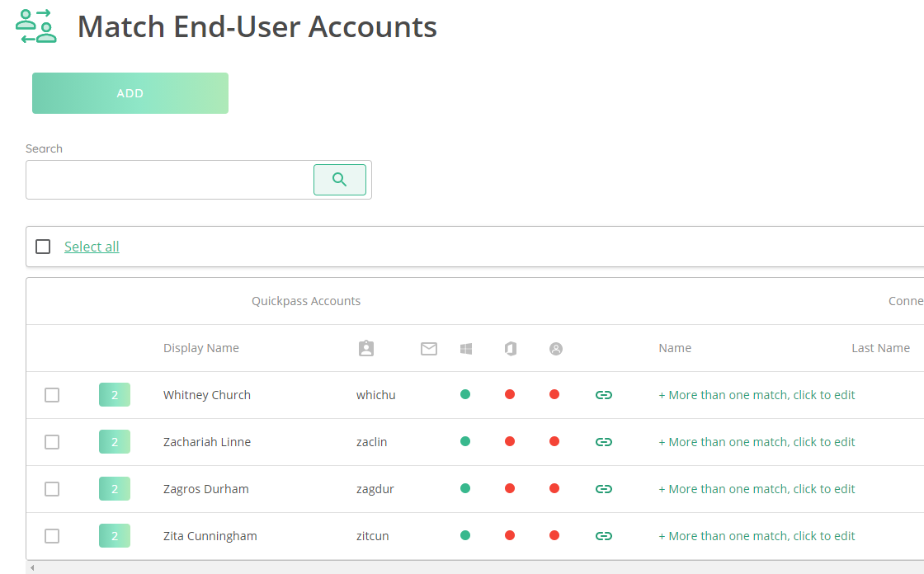Check the Zachariah Linne row checkbox
This screenshot has height=574, width=924.
(x=52, y=442)
